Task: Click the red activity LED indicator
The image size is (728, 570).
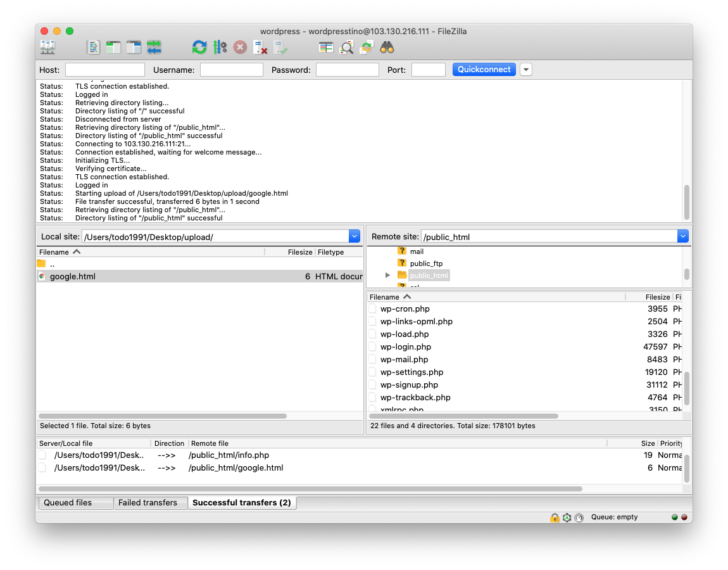Action: pyautogui.click(x=684, y=517)
